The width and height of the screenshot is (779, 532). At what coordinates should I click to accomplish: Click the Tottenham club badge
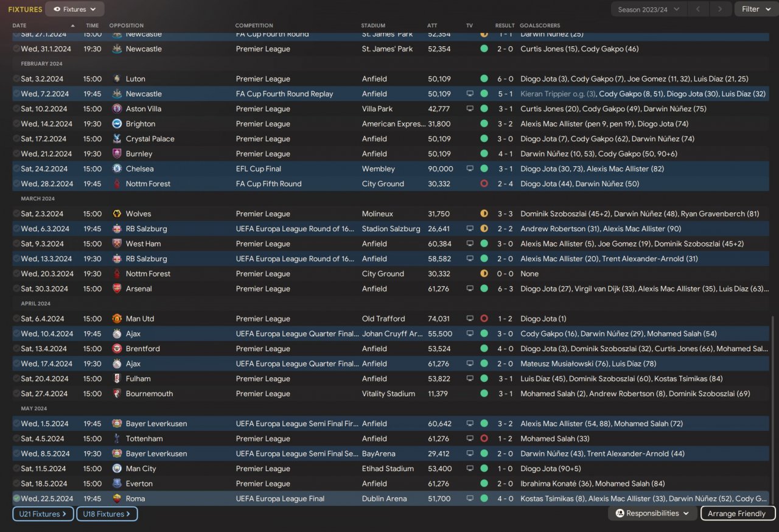(x=117, y=438)
